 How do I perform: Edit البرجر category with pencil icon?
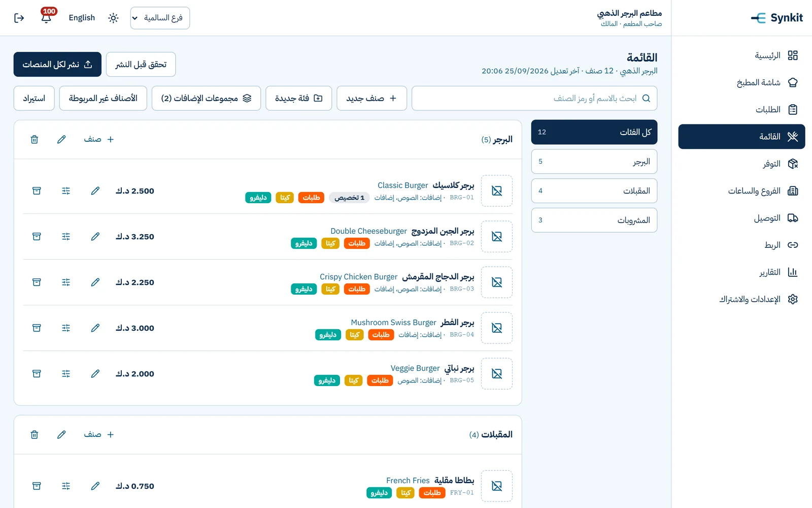61,139
